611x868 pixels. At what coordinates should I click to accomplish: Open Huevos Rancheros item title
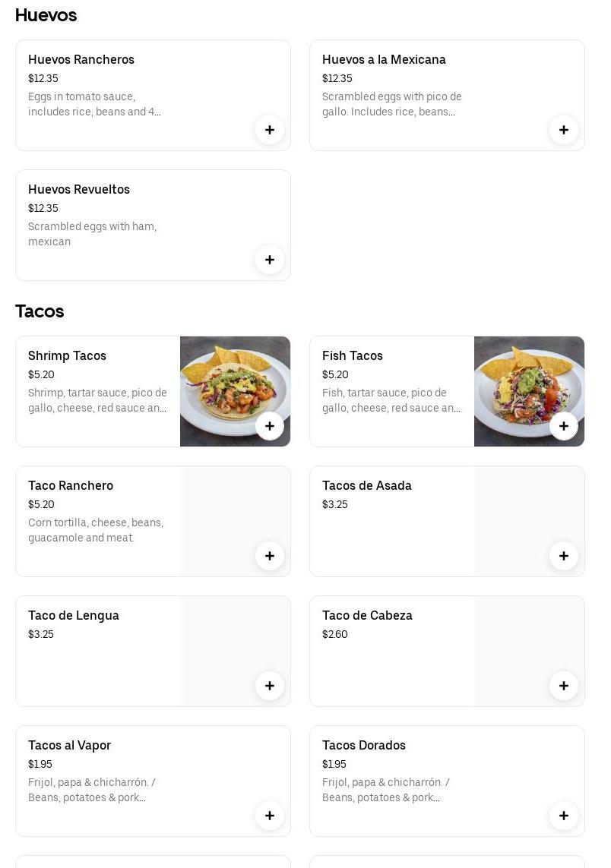coord(81,60)
